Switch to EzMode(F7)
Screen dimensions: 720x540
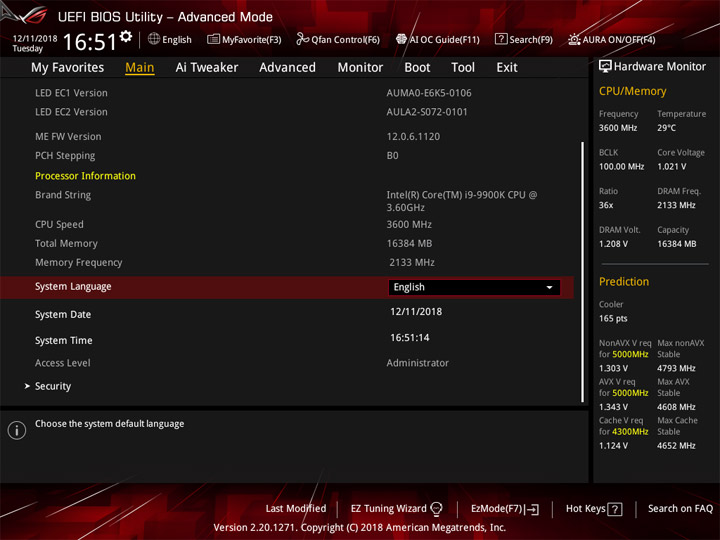click(x=505, y=509)
